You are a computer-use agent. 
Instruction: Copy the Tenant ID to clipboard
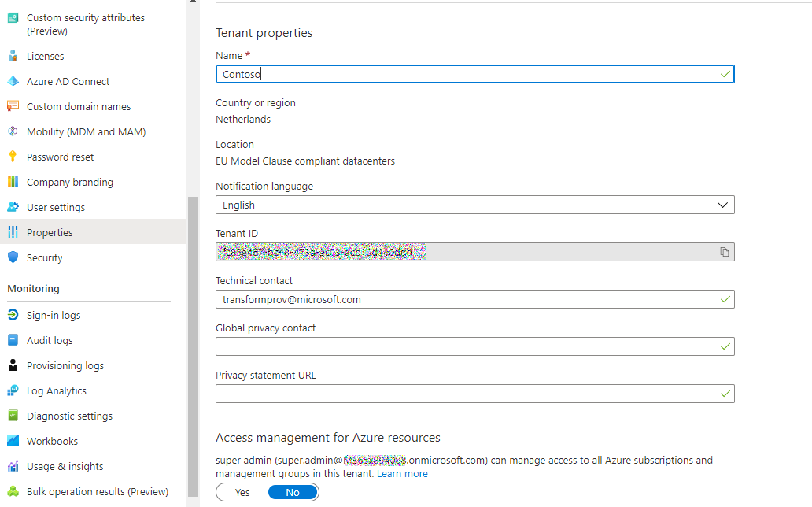click(724, 252)
